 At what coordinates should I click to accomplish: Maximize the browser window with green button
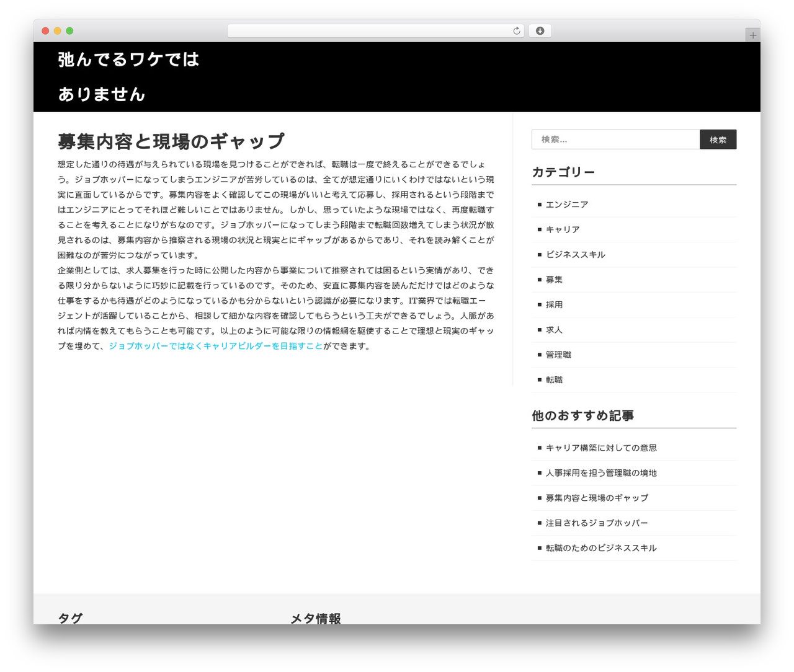click(x=69, y=31)
